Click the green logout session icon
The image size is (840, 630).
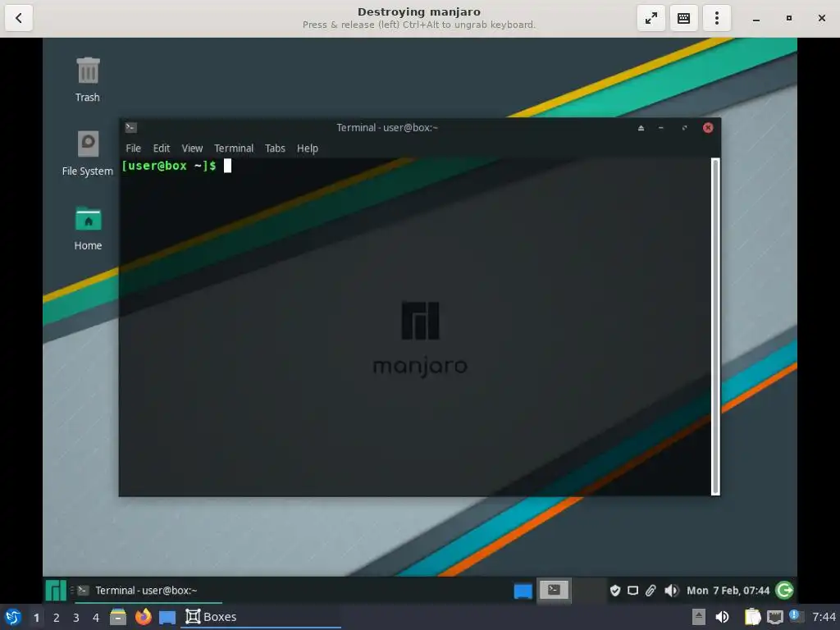[x=785, y=591]
